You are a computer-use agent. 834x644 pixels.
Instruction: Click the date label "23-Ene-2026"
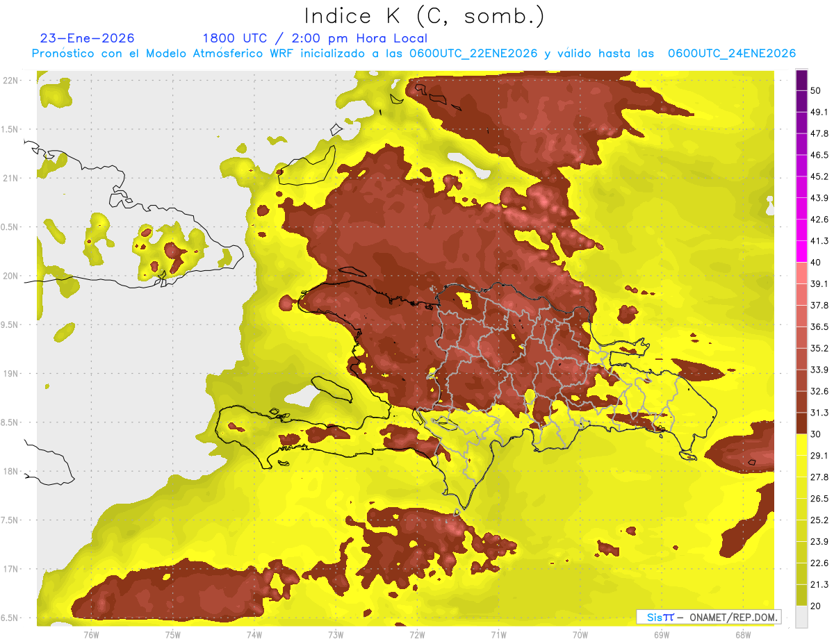[88, 38]
